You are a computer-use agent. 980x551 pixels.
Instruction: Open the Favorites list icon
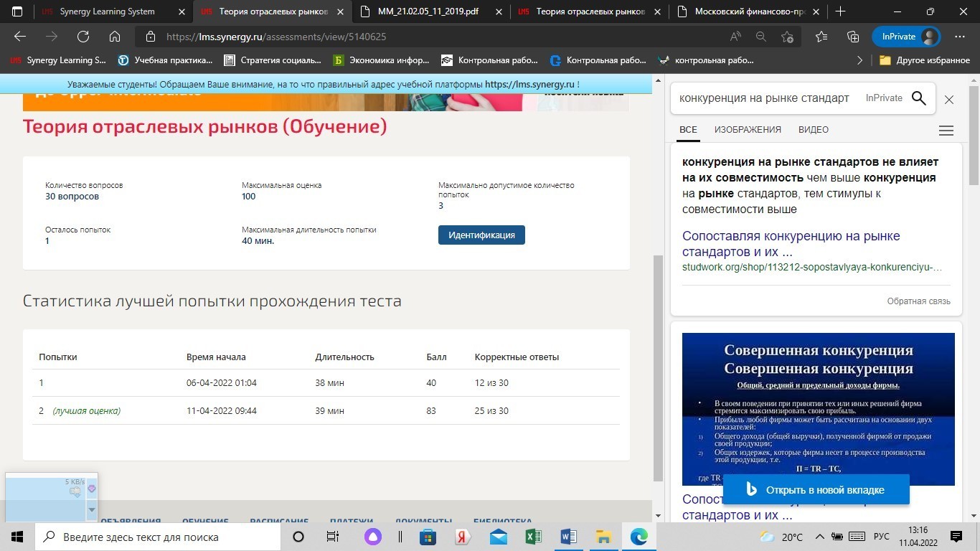(821, 37)
